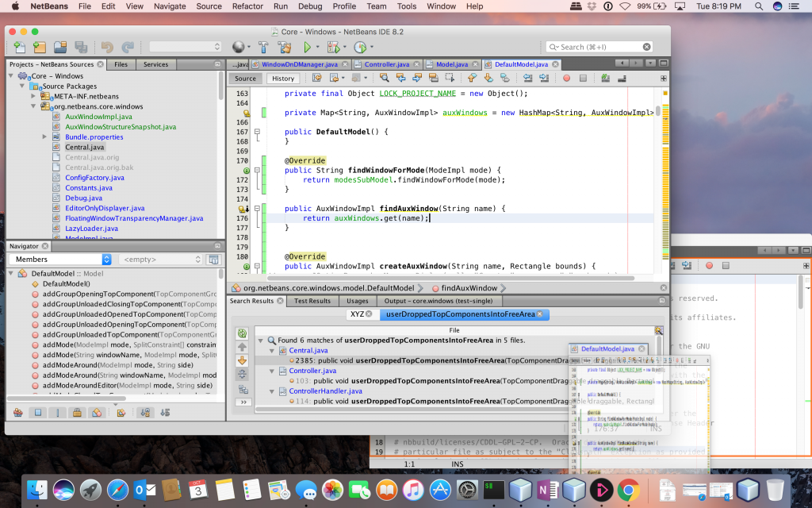This screenshot has height=508, width=812.
Task: Open Terminal from the Dock
Action: (x=493, y=489)
